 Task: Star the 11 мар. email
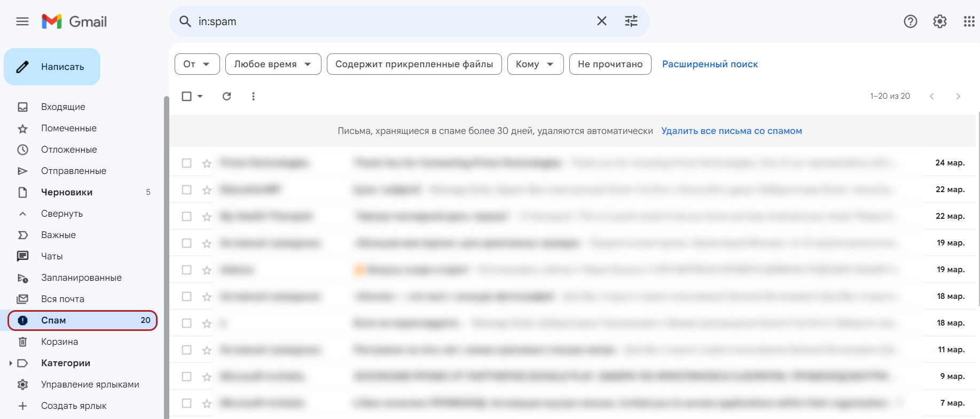coord(207,350)
